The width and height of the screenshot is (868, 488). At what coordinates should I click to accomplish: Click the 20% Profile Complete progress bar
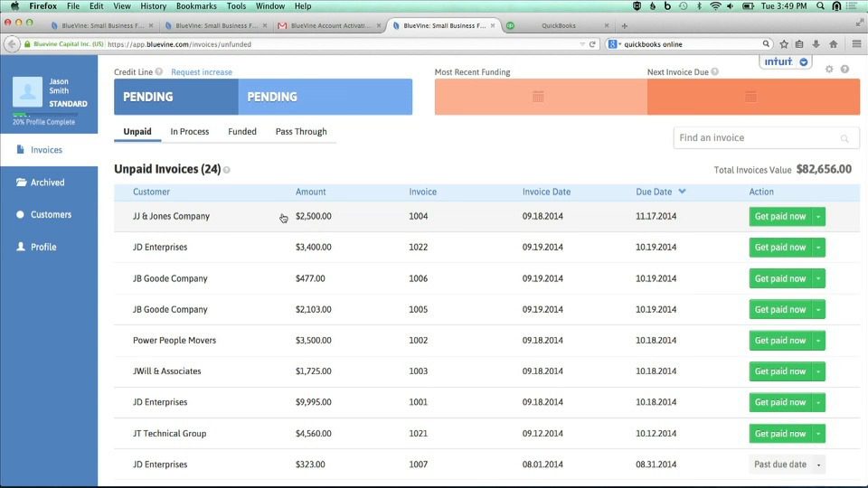coord(45,115)
